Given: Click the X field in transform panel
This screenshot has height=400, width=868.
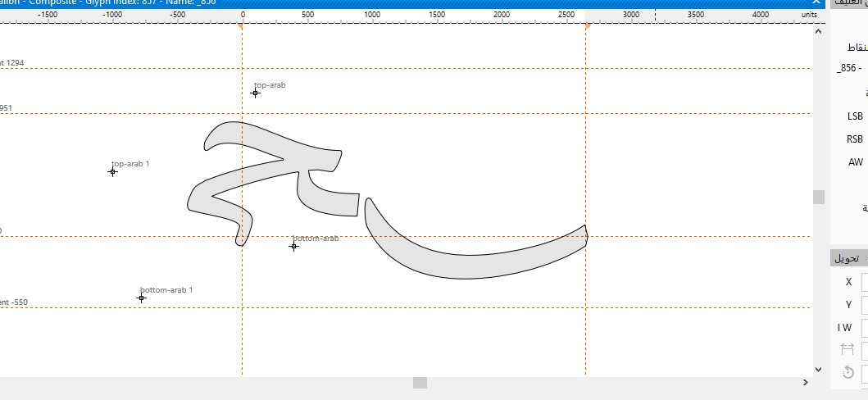Looking at the screenshot, I should 864,282.
